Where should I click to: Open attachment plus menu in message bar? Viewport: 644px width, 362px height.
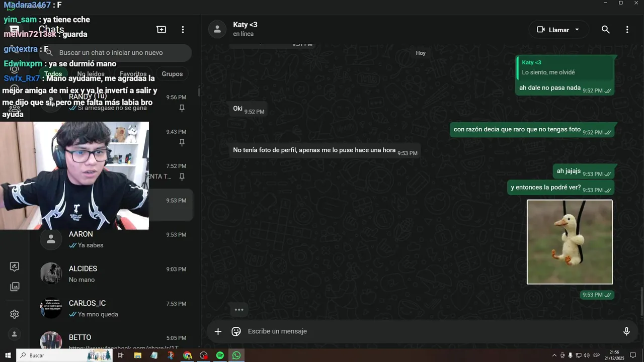(x=218, y=331)
